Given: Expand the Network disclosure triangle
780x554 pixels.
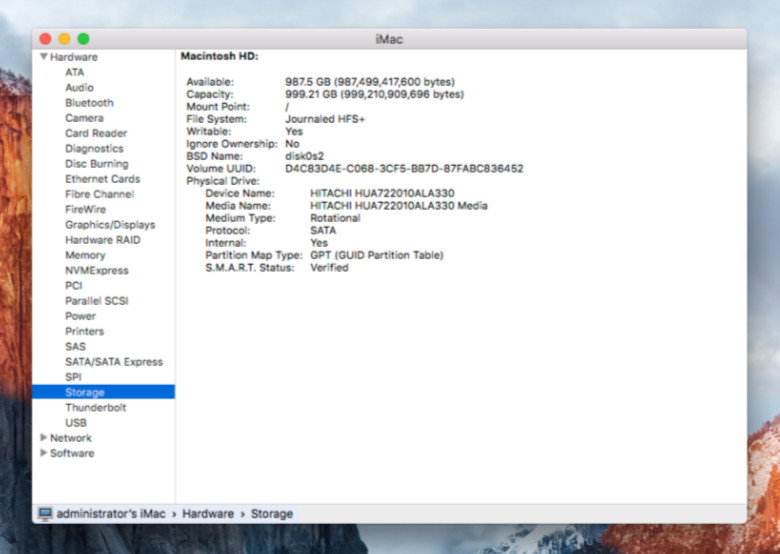Looking at the screenshot, I should [44, 438].
